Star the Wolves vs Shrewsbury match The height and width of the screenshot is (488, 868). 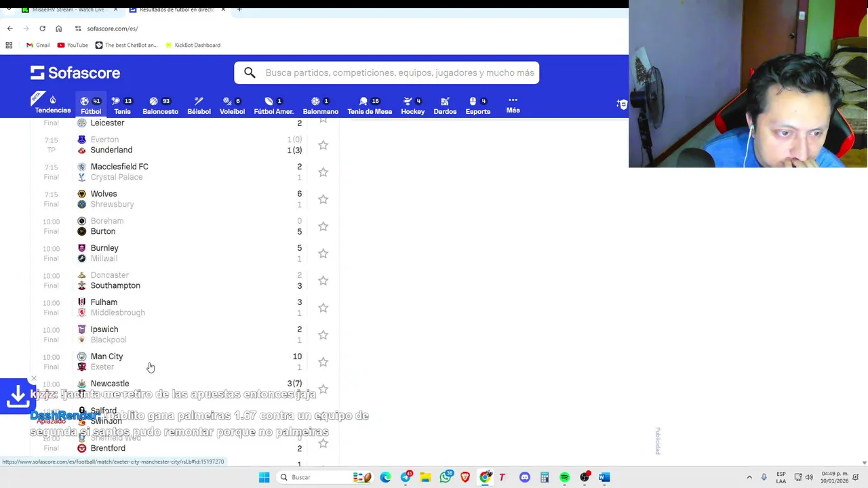(323, 199)
